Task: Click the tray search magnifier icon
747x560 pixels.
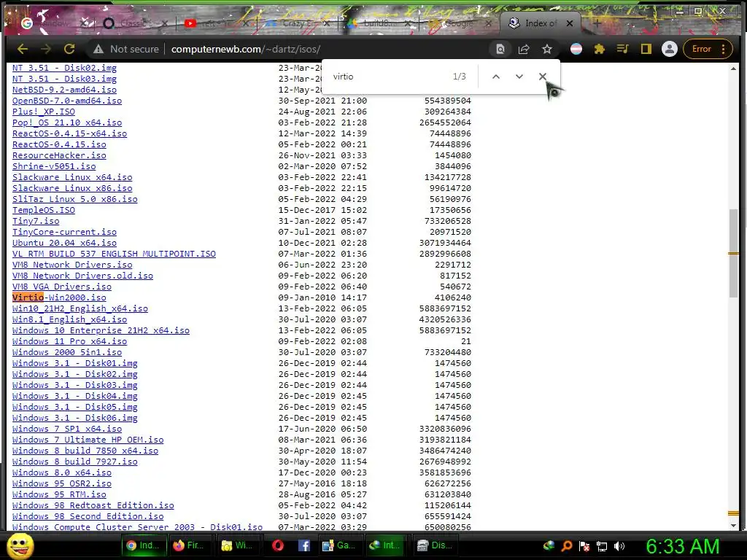Action: tap(567, 546)
